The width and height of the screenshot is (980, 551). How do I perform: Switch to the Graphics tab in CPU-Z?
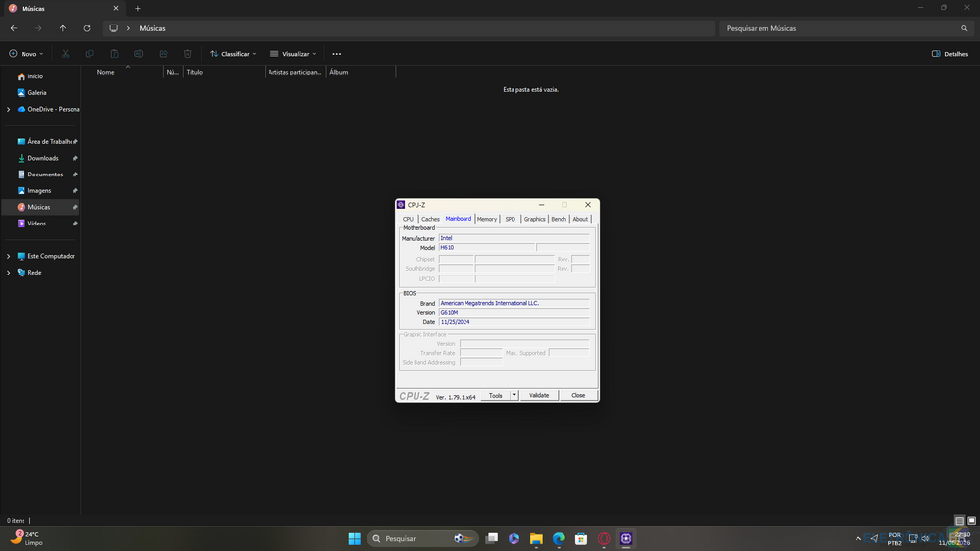(534, 219)
